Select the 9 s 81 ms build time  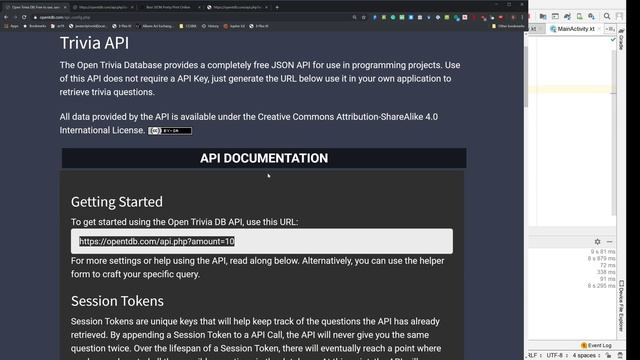603,251
